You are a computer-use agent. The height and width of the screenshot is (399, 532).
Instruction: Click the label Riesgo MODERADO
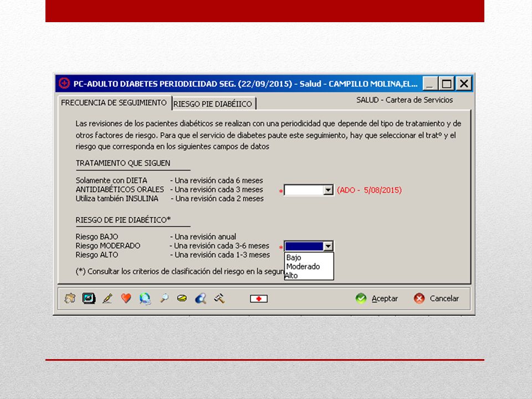click(108, 245)
